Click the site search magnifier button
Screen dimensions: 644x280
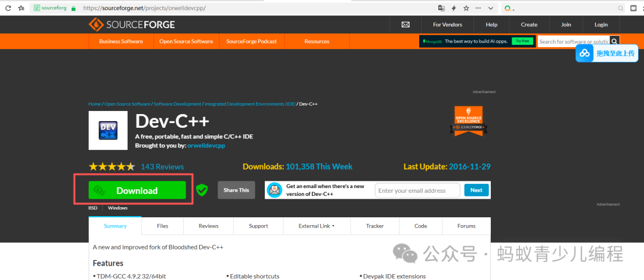(x=614, y=42)
